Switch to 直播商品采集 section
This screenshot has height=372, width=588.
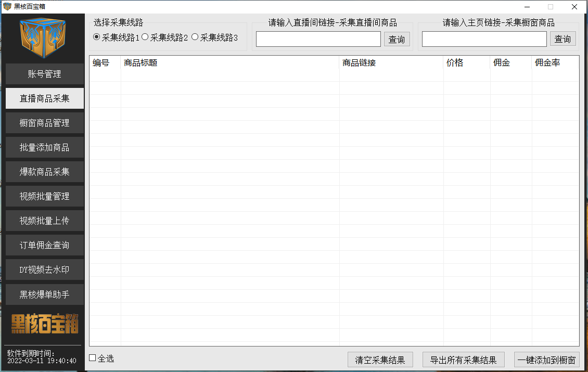click(45, 98)
